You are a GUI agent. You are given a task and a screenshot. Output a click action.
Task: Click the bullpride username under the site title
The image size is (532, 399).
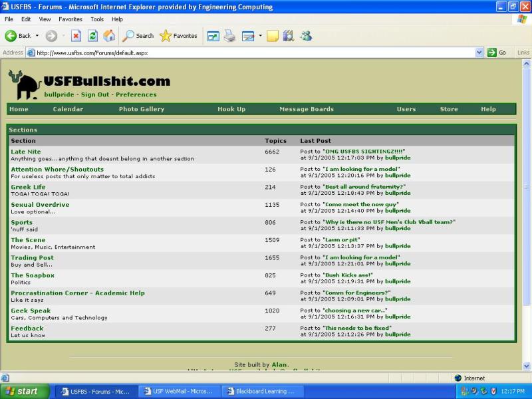[59, 94]
